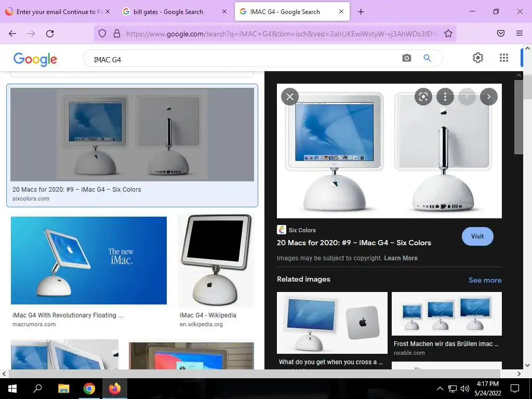
Task: Click the sixcolors.com source text
Action: click(31, 199)
